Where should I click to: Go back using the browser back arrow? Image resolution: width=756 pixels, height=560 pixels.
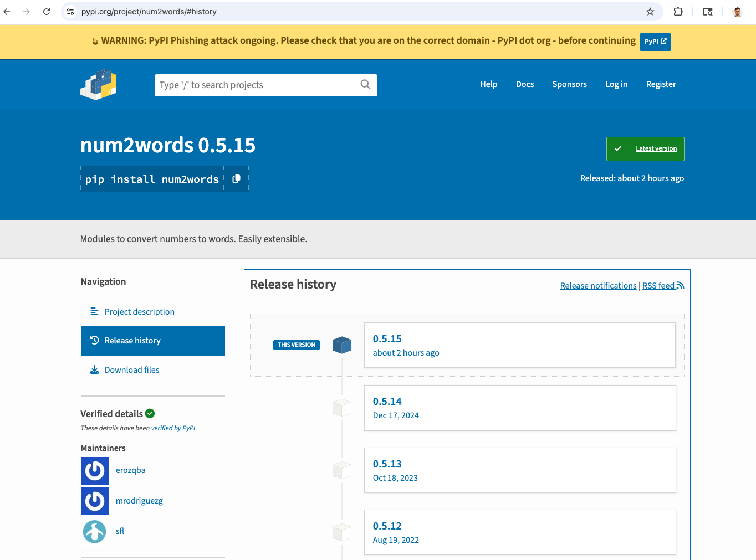coord(7,12)
